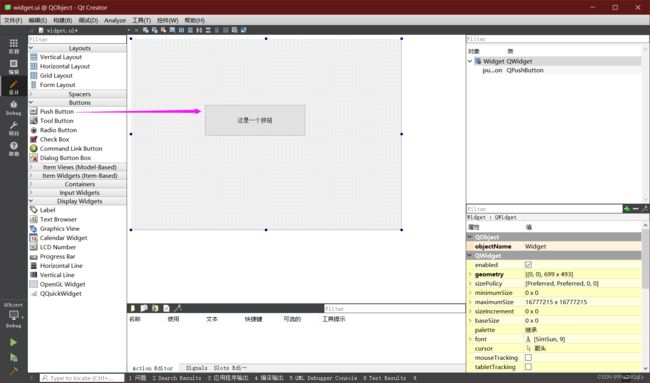The height and width of the screenshot is (383, 650).
Task: Click New action icon in Action Editor
Action: tap(133, 308)
